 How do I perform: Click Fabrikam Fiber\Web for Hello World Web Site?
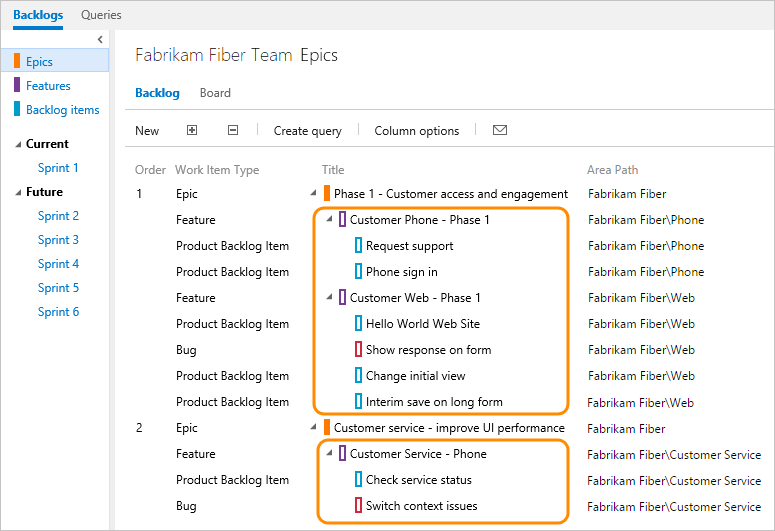(641, 323)
